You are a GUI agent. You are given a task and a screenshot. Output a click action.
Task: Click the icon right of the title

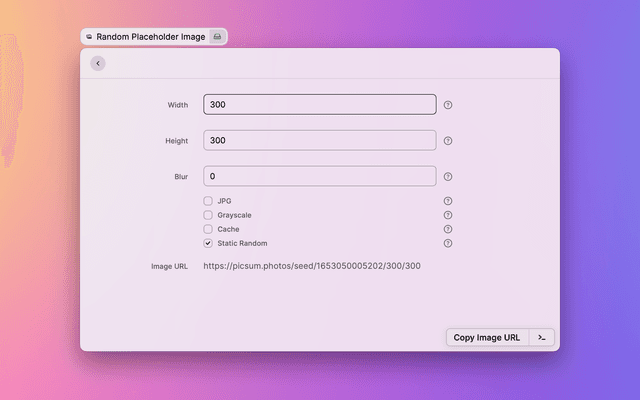tap(218, 37)
